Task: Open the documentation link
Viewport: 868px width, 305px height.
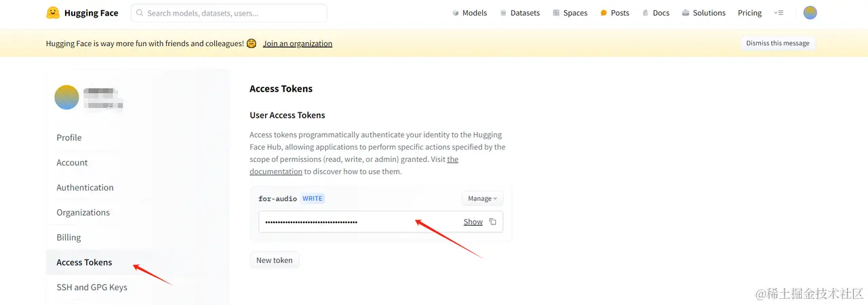Action: tap(277, 171)
